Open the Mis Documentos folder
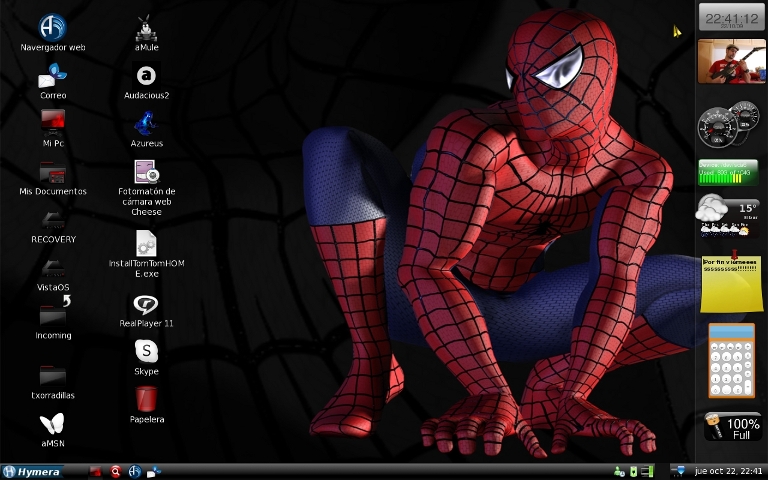Image resolution: width=768 pixels, height=480 pixels. click(52, 172)
